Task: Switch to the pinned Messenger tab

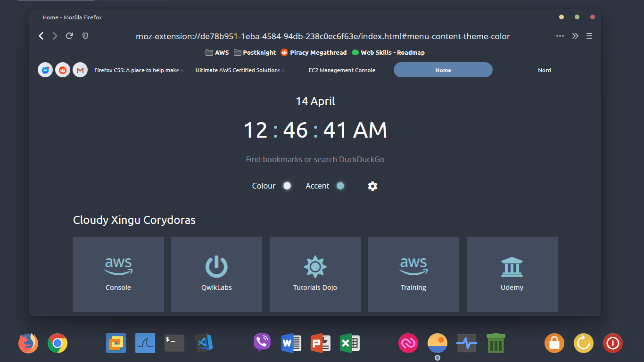Action: (45, 70)
